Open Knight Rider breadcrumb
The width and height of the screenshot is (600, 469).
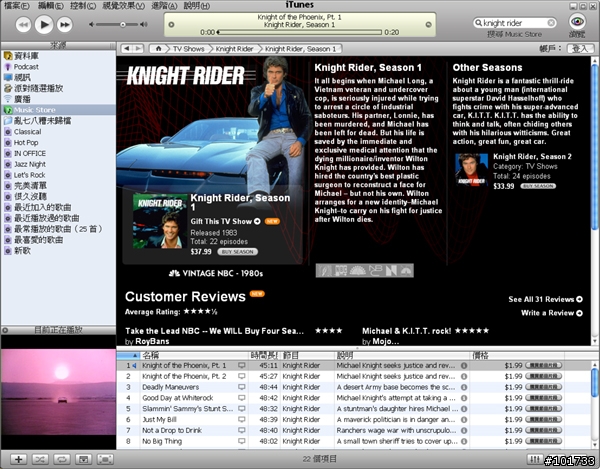[x=234, y=49]
